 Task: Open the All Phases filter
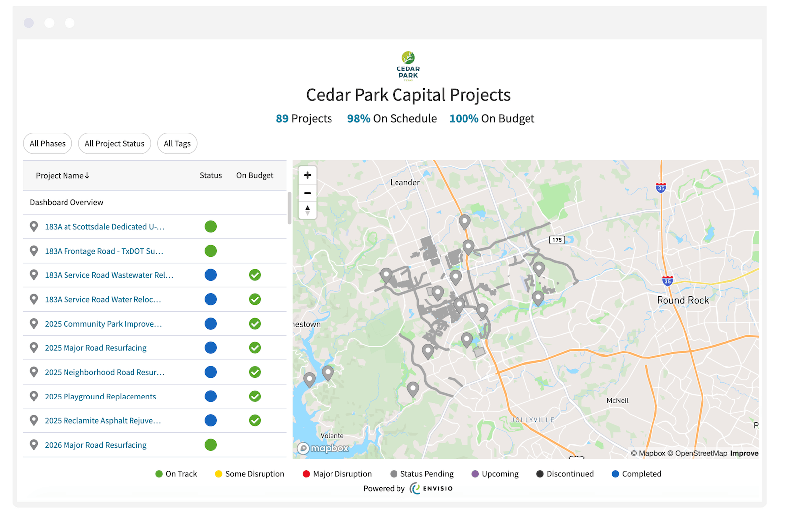click(48, 144)
